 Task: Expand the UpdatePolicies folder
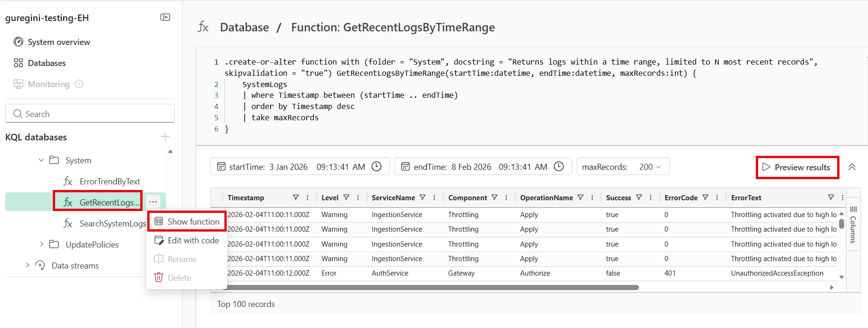tap(41, 244)
